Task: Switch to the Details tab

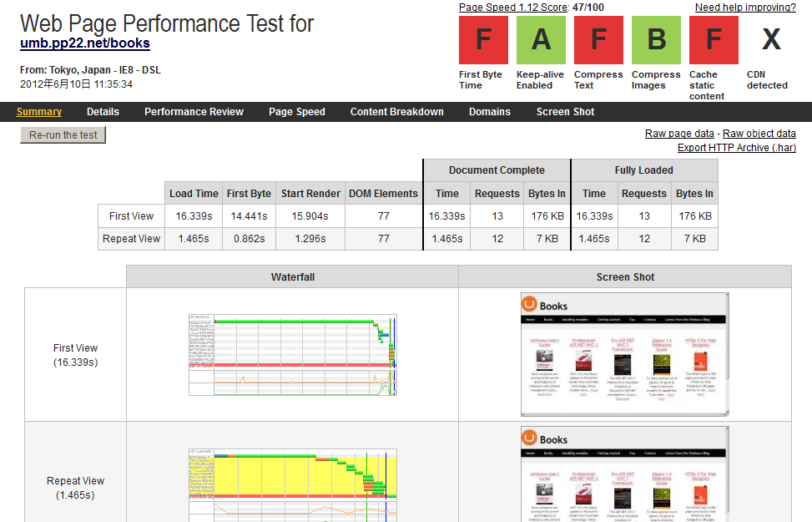Action: click(x=103, y=111)
